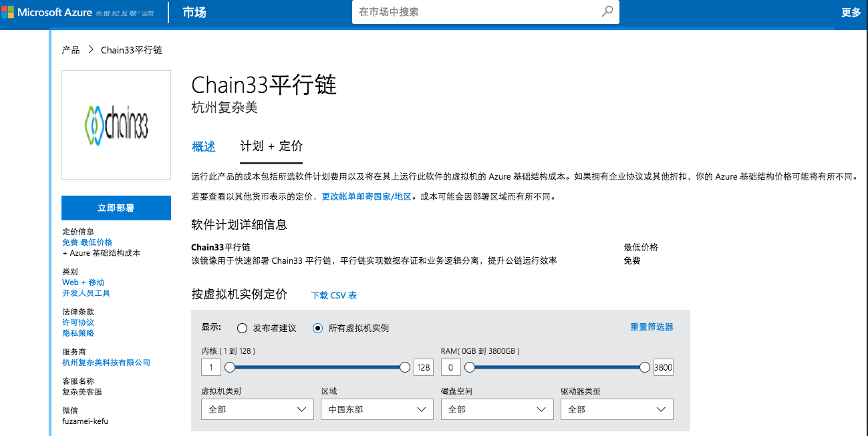Click the 在市场中搜索 search box
Screen dimensions: 868x436
[x=486, y=11]
